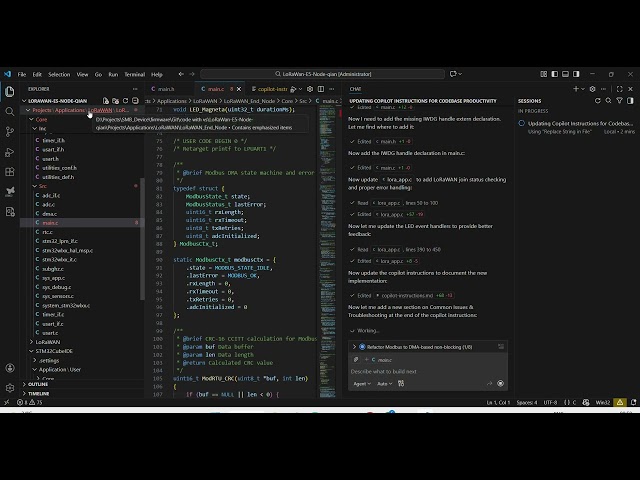The width and height of the screenshot is (640, 480).
Task: Focus the 'Describe what to build next' input
Action: 428,371
